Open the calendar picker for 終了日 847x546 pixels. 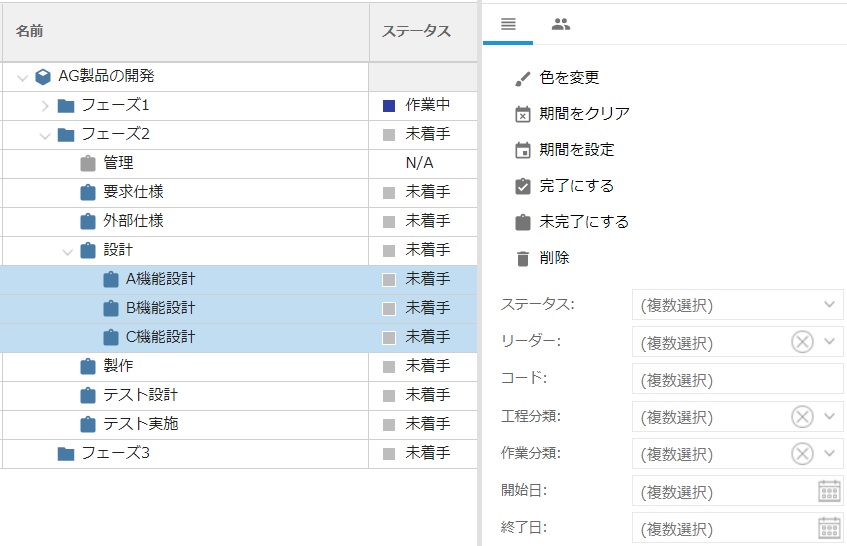[829, 527]
